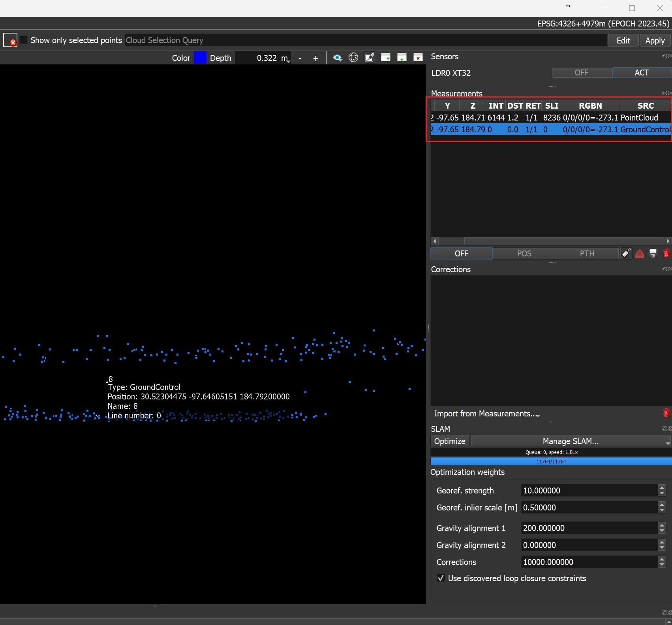Click the eye visibility icon in toolbar
672x625 pixels.
coord(337,58)
